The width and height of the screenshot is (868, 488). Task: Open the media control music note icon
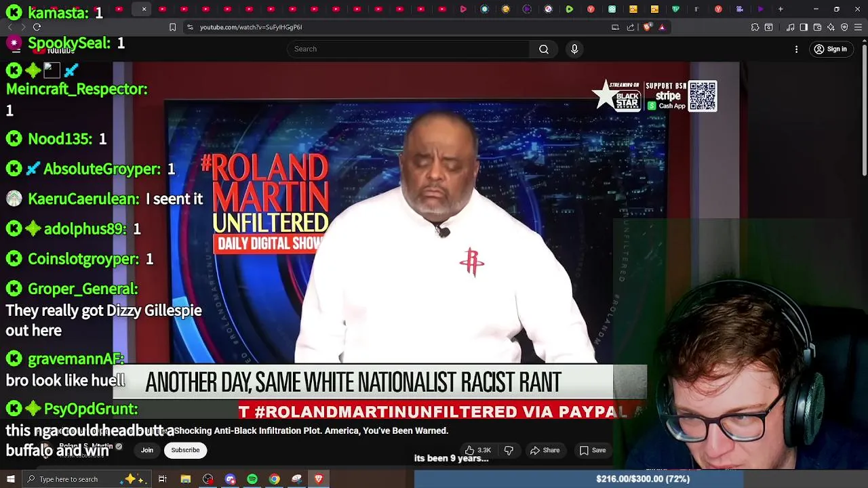click(791, 27)
